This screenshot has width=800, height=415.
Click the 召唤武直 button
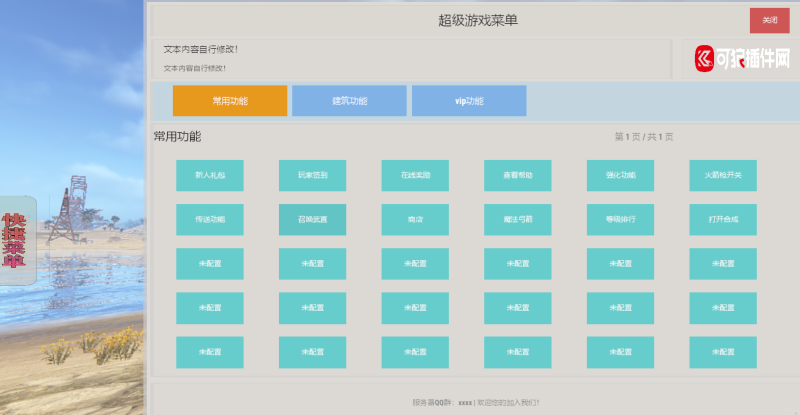(312, 219)
